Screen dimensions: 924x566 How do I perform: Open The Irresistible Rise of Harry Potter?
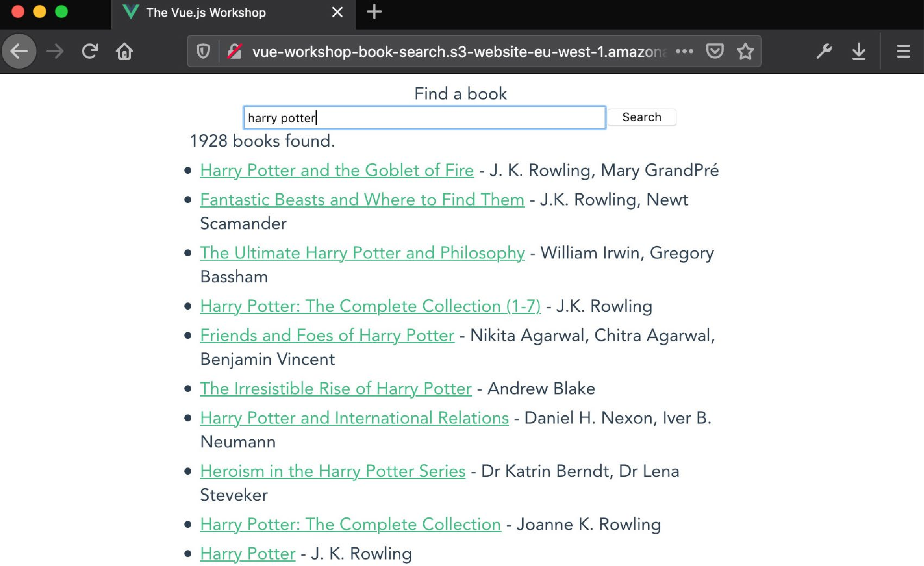(336, 389)
